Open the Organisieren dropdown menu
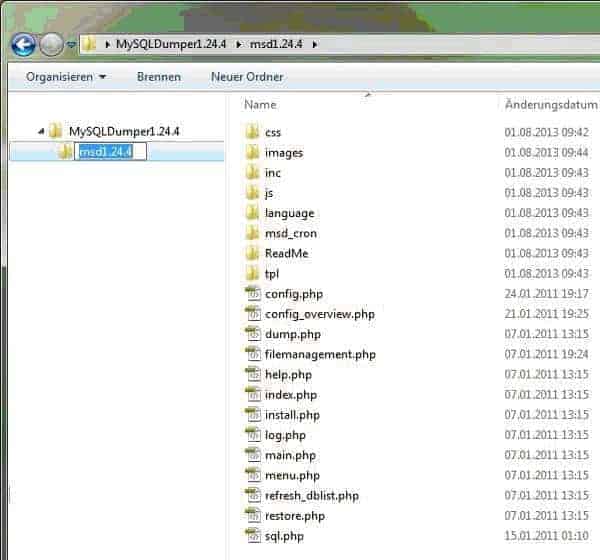600x560 pixels. tap(66, 77)
